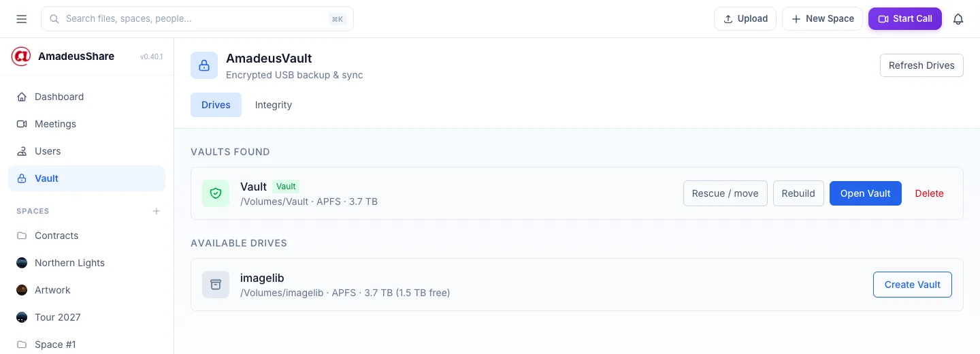
Task: Open Users in sidebar
Action: (x=87, y=151)
